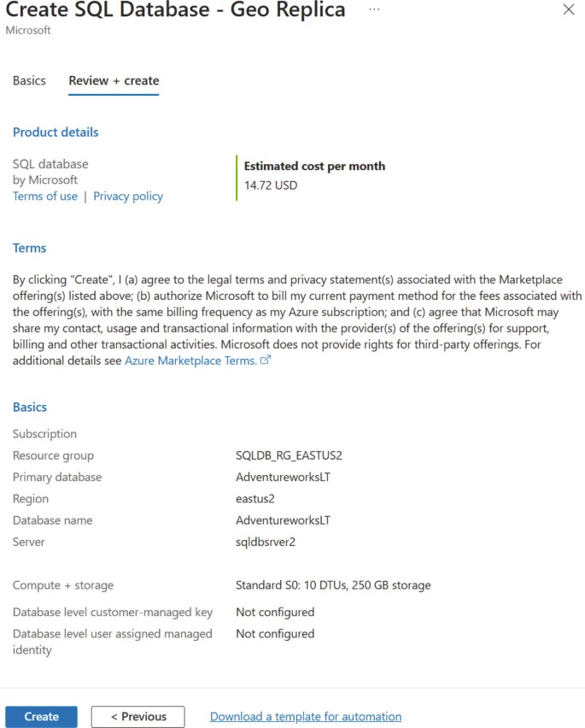
Task: Select the SQLDB_RG_EASTUS2 resource group value
Action: [x=290, y=455]
